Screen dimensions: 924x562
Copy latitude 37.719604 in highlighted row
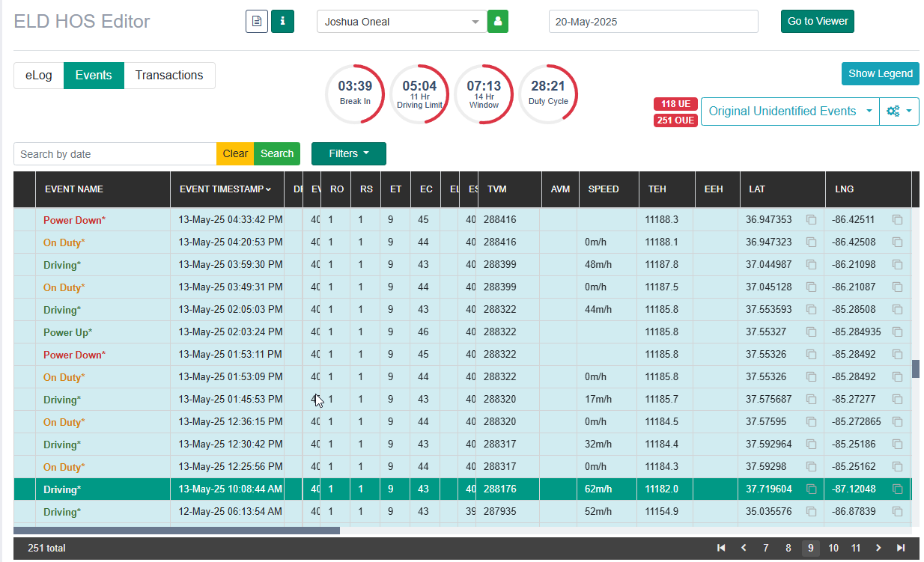click(x=811, y=489)
